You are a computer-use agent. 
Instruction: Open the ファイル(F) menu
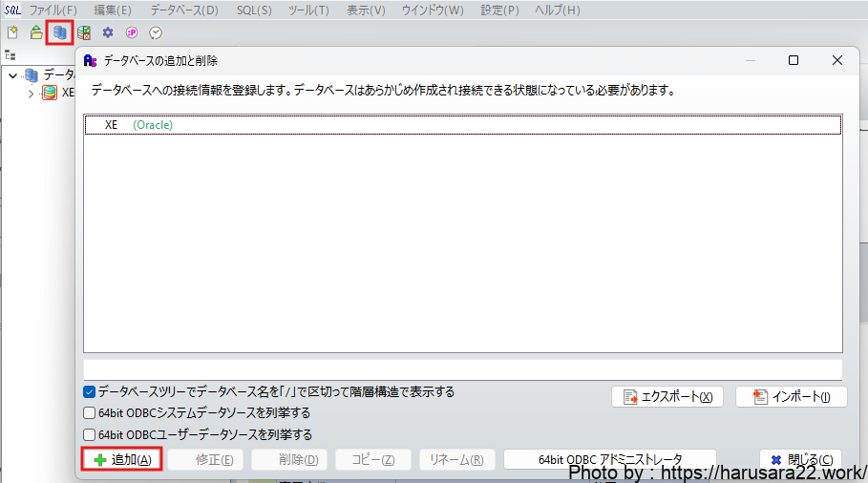click(x=53, y=10)
